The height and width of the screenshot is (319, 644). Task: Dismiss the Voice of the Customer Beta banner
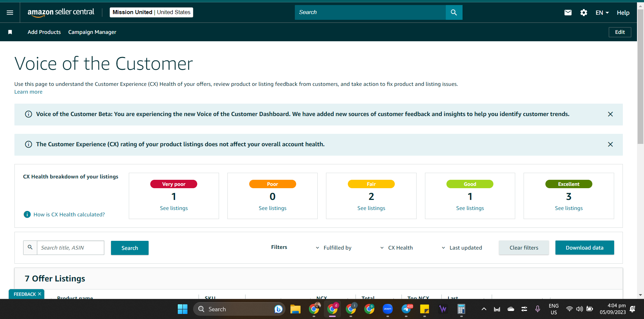coord(610,114)
